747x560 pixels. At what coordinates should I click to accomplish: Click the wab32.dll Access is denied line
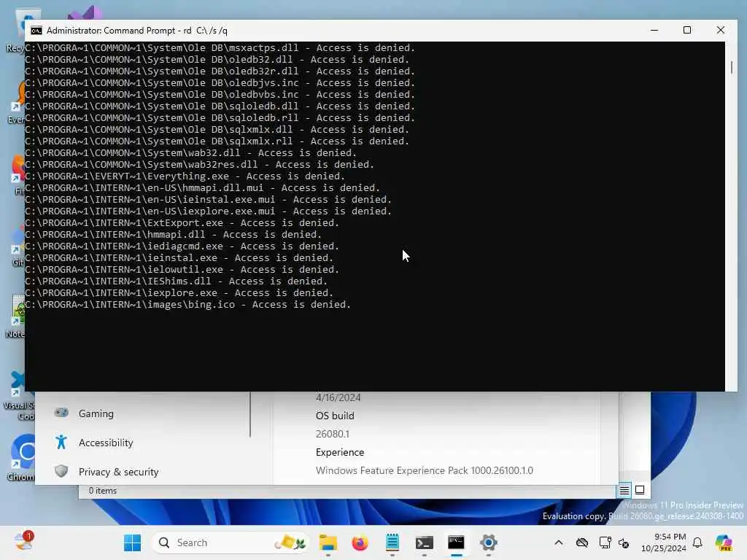[x=190, y=153]
